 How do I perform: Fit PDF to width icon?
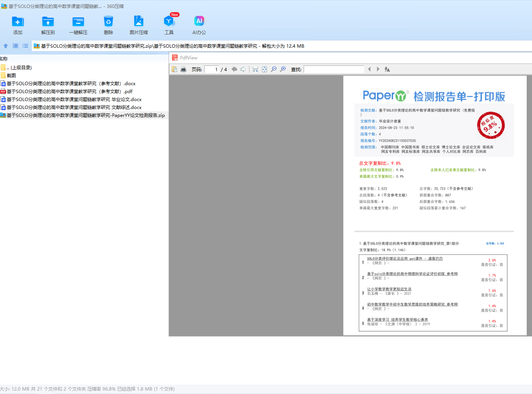coord(255,69)
